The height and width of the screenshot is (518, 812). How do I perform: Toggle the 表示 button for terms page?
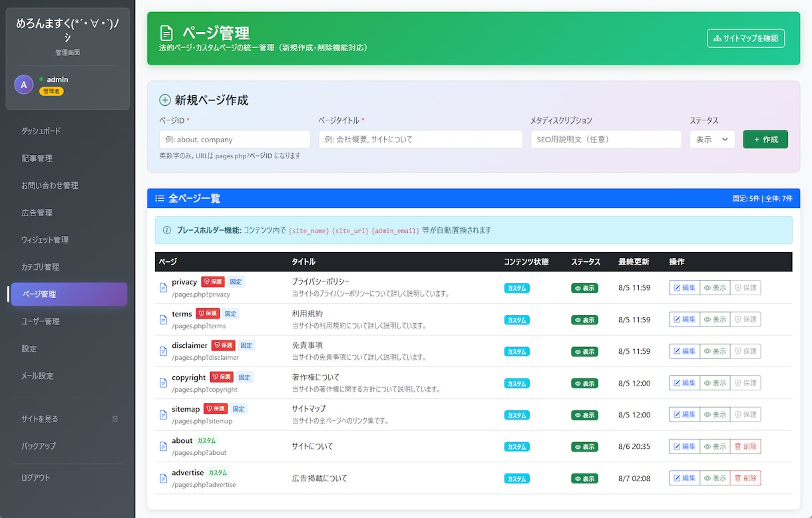[x=715, y=320]
